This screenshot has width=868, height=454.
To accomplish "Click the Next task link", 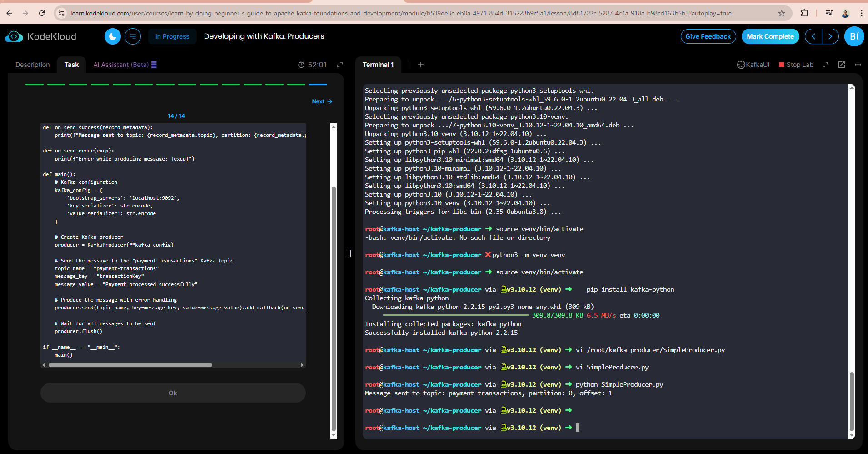I will (x=322, y=101).
